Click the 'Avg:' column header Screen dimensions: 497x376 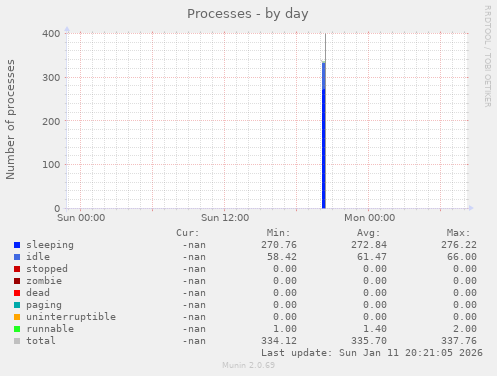368,233
